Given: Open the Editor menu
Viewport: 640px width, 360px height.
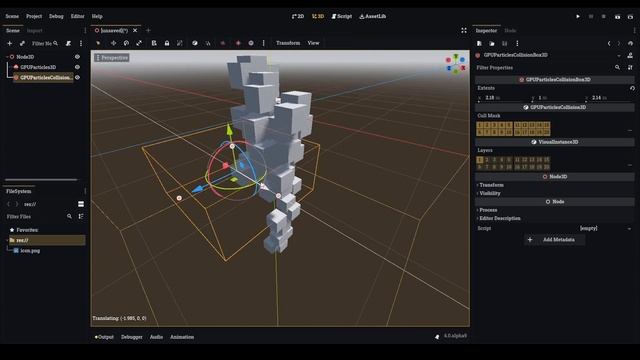Looking at the screenshot, I should tap(78, 16).
